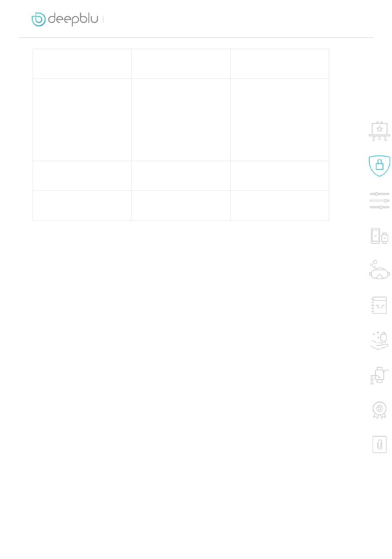Click the deepblu circular logo mark
392x559 pixels.
pyautogui.click(x=38, y=19)
